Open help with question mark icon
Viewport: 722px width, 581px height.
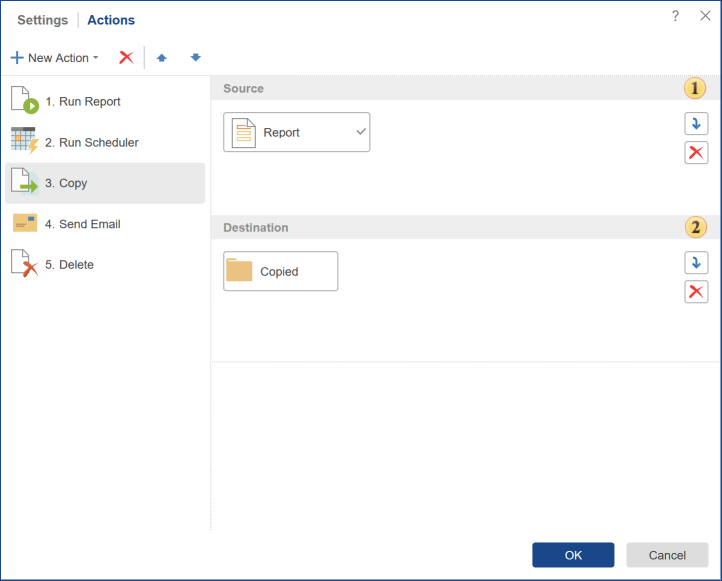pyautogui.click(x=676, y=16)
